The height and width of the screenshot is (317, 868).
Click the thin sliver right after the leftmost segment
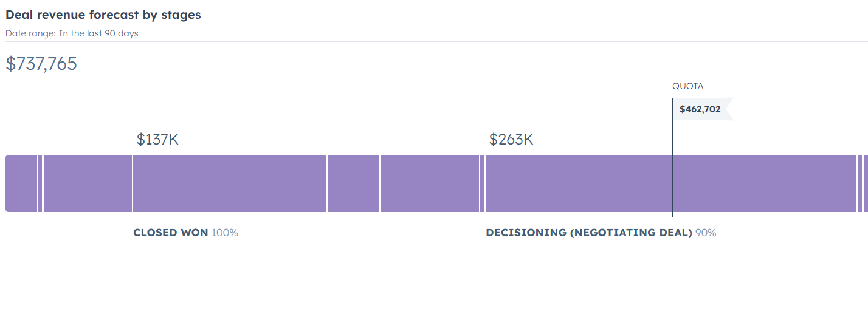tap(40, 183)
